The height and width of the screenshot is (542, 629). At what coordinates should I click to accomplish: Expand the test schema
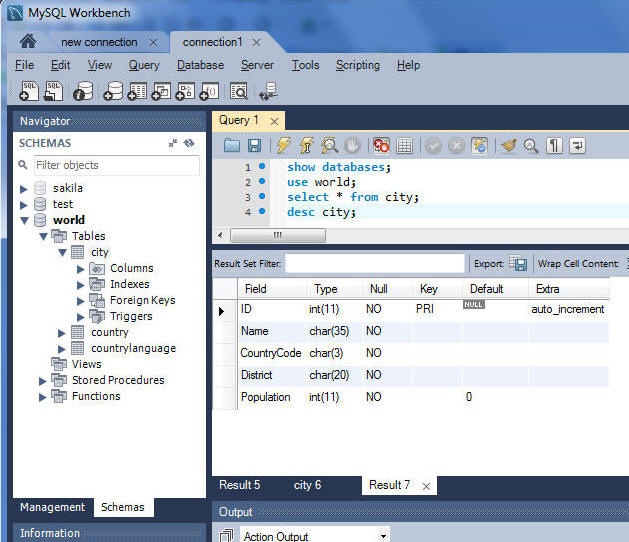pyautogui.click(x=24, y=205)
